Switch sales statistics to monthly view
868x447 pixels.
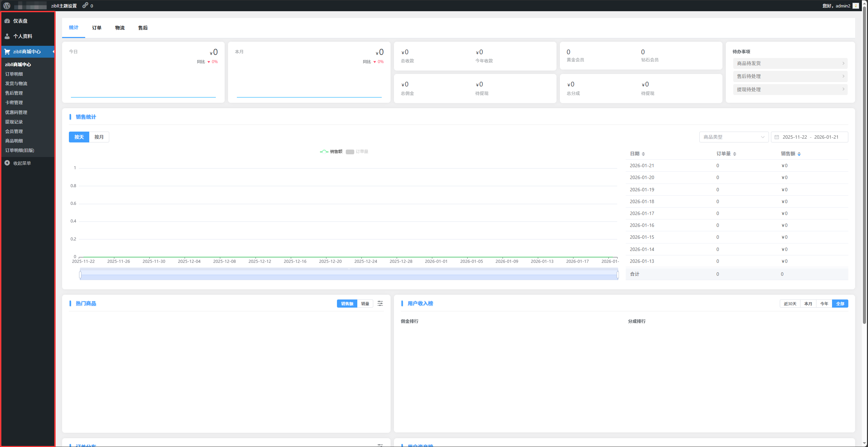point(99,137)
